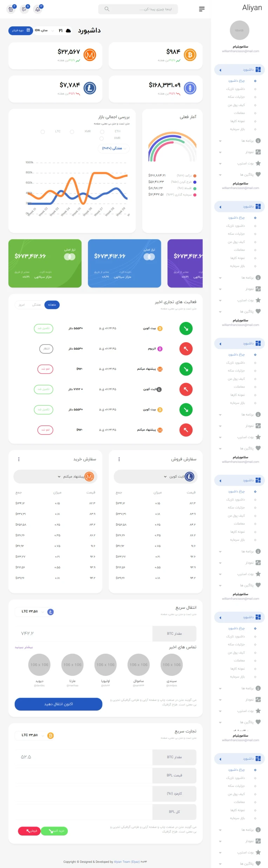Open the هفتگی (2020) chart period dropdown

click(114, 148)
